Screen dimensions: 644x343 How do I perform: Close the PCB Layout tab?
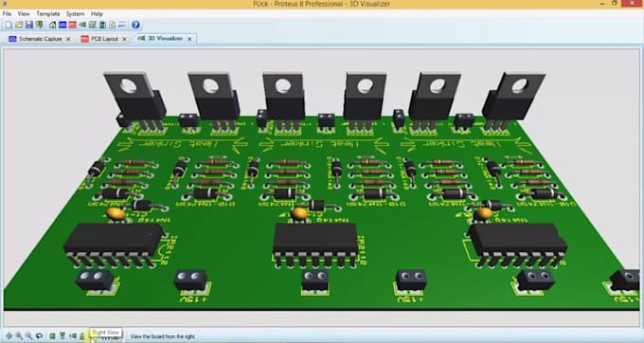point(124,39)
